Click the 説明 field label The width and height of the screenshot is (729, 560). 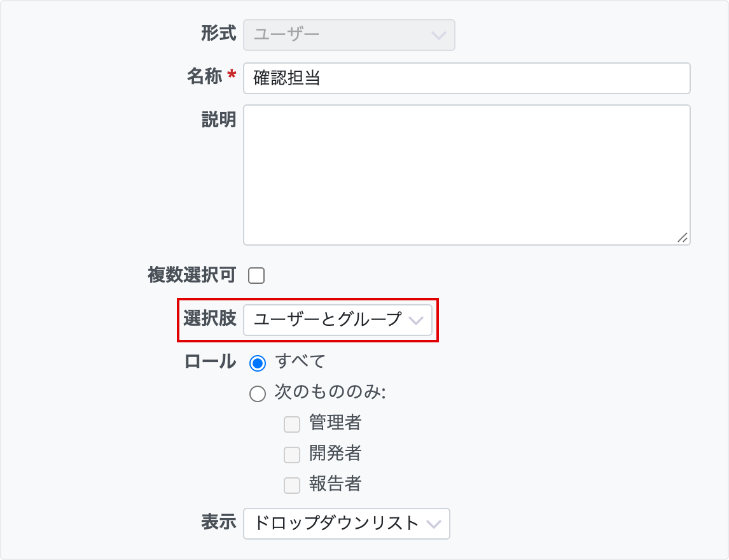219,120
